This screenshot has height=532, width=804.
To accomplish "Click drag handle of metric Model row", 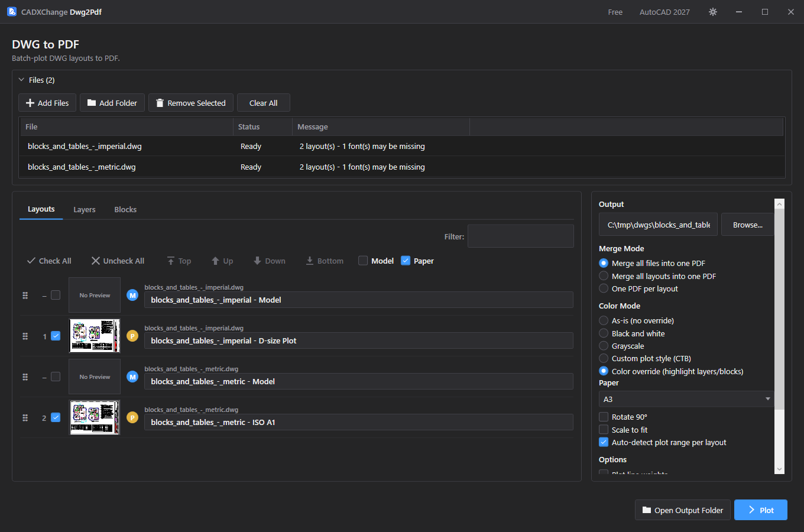I will 25,377.
